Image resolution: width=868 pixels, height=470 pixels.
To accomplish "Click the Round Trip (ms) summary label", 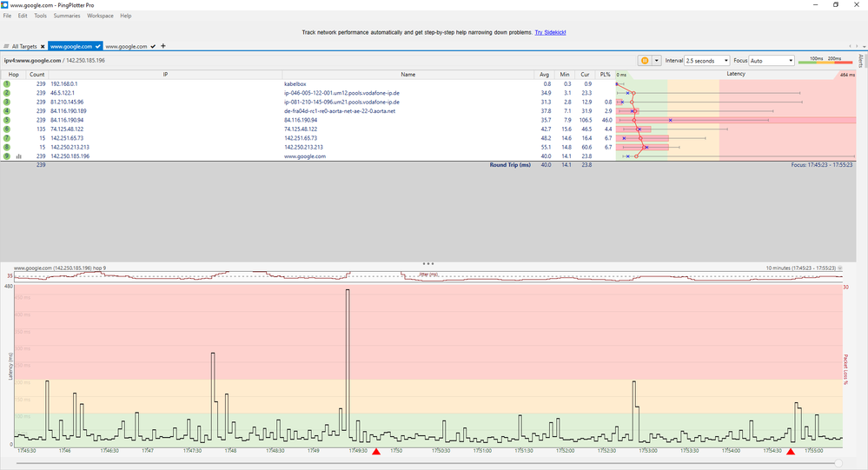I will pos(510,165).
